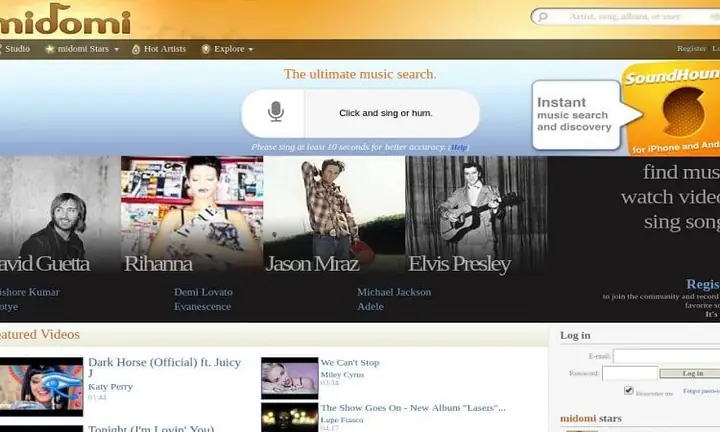Click 'Click and sing or hum.' button
Image resolution: width=720 pixels, height=432 pixels.
click(386, 113)
